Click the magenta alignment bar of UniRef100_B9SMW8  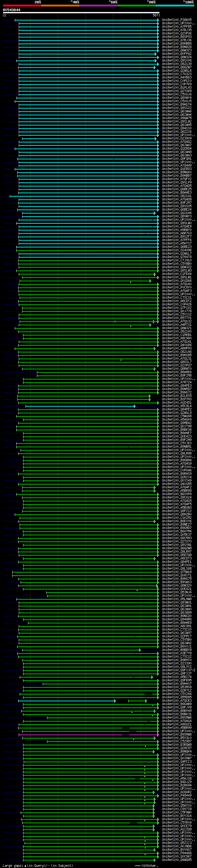[89, 735]
